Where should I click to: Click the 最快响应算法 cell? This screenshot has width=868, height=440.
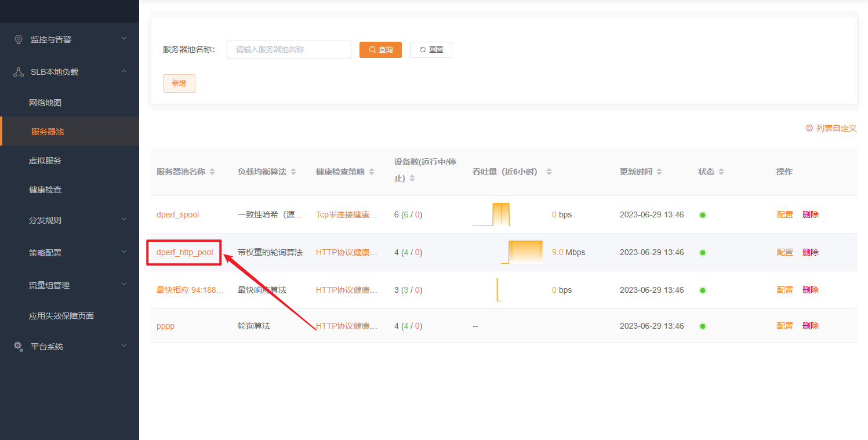click(x=262, y=290)
